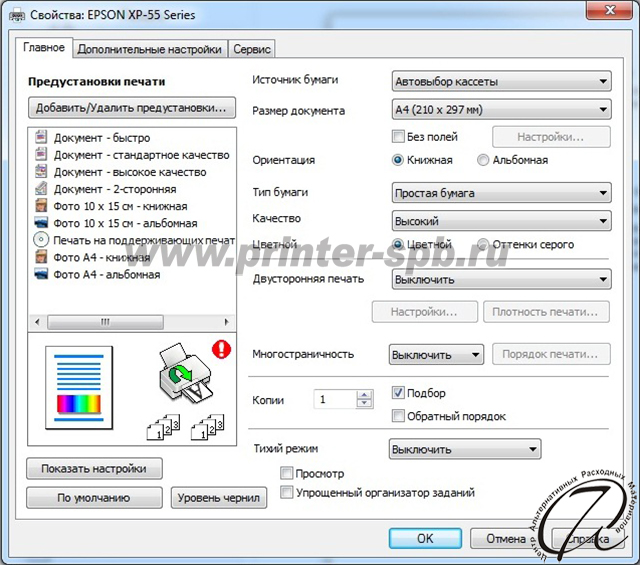Click the "Порядок печати..." button

click(551, 354)
